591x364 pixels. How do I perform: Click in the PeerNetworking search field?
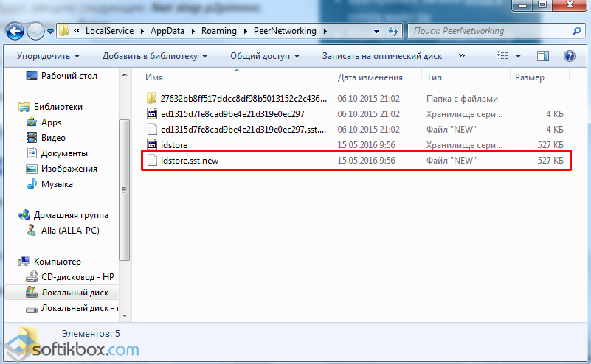pyautogui.click(x=487, y=31)
